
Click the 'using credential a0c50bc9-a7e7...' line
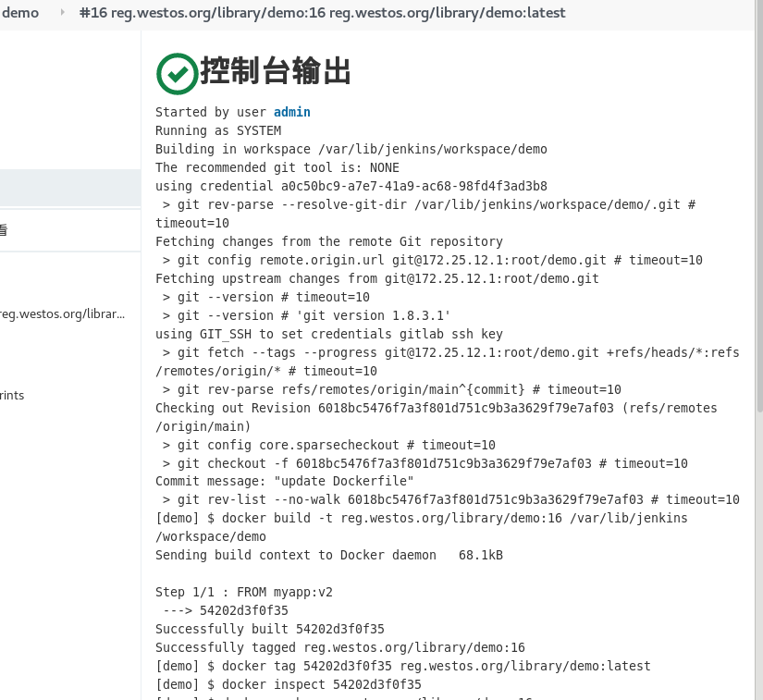tap(351, 186)
